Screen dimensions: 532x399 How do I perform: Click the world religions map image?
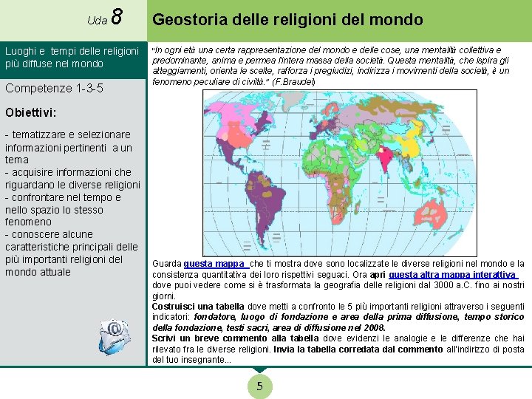tap(340, 173)
